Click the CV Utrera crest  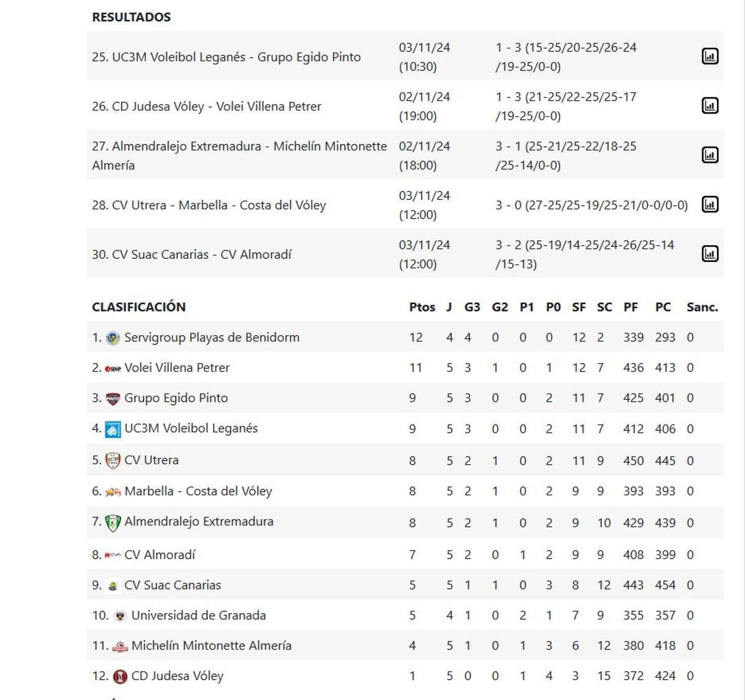point(112,460)
